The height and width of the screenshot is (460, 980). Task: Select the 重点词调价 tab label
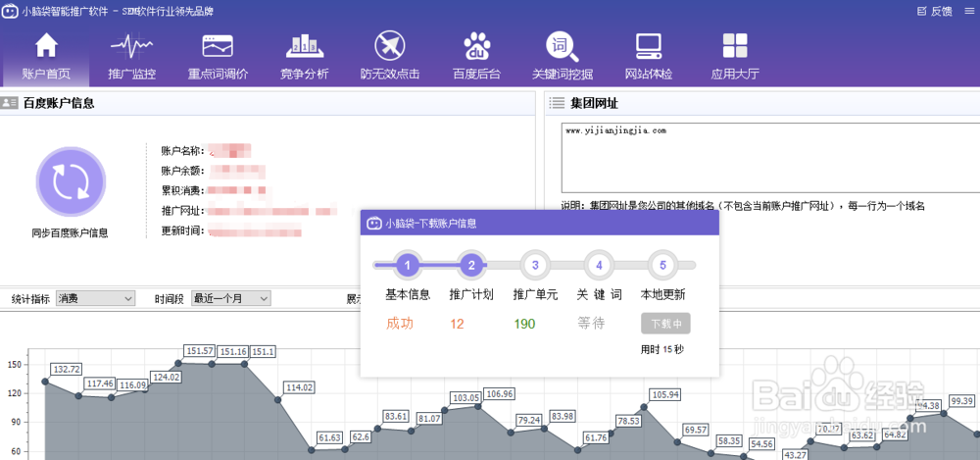coord(219,74)
